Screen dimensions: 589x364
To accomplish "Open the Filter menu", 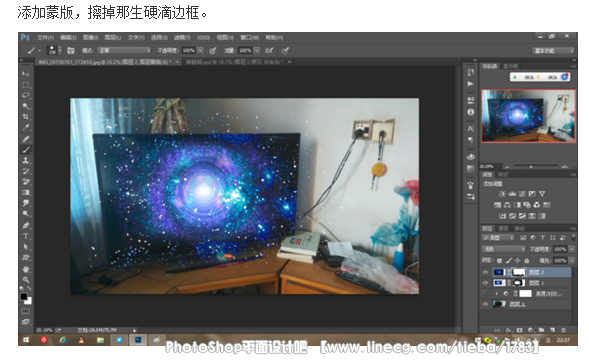I will pyautogui.click(x=182, y=38).
